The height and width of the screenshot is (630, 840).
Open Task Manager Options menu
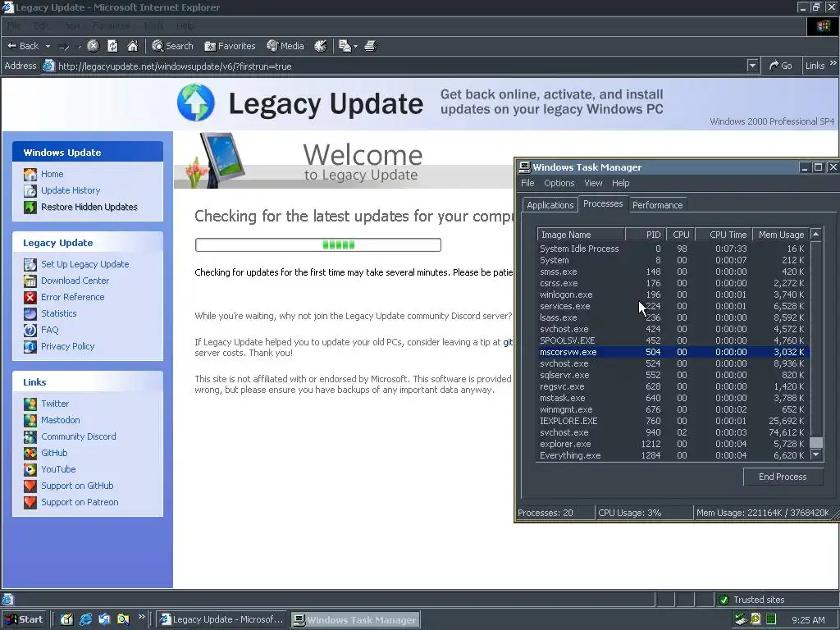click(559, 183)
